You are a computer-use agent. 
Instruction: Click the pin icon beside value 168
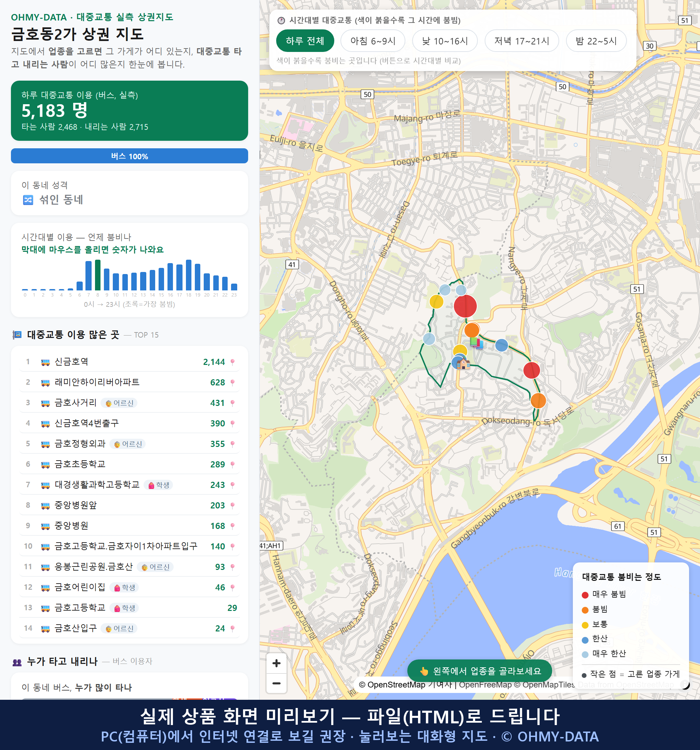(232, 526)
